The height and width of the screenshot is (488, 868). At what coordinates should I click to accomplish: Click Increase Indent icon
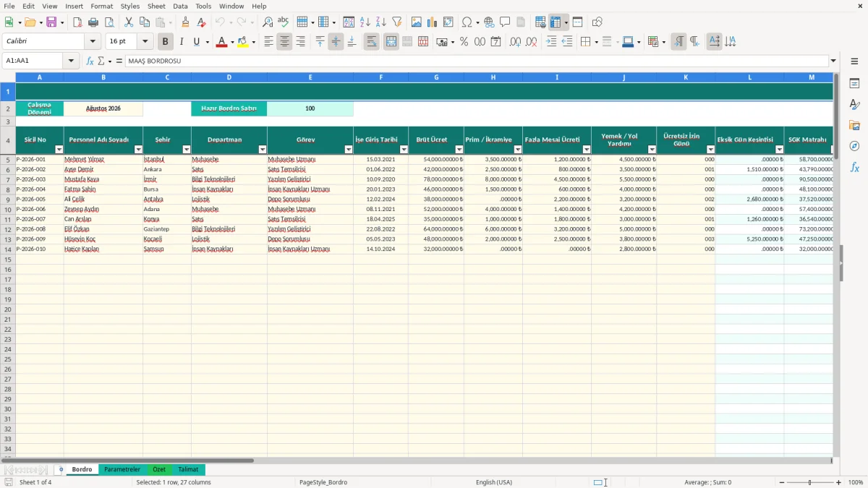(x=551, y=42)
